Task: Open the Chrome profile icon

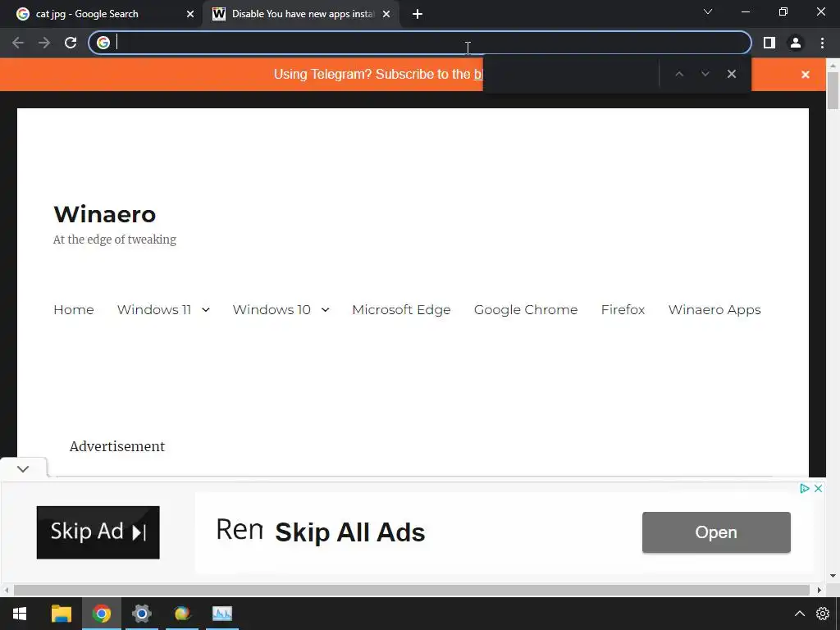Action: (796, 43)
